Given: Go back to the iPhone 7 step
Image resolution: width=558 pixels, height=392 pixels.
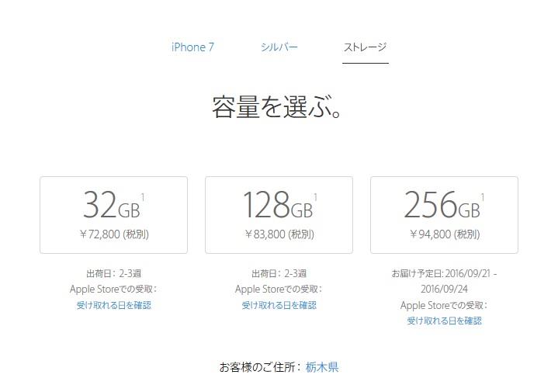Looking at the screenshot, I should 192,47.
